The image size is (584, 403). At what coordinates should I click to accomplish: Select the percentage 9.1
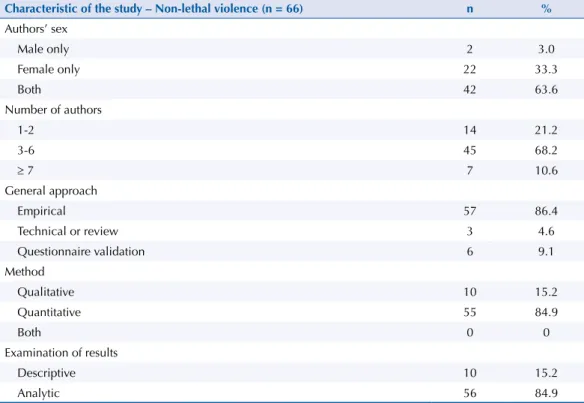tap(546, 252)
